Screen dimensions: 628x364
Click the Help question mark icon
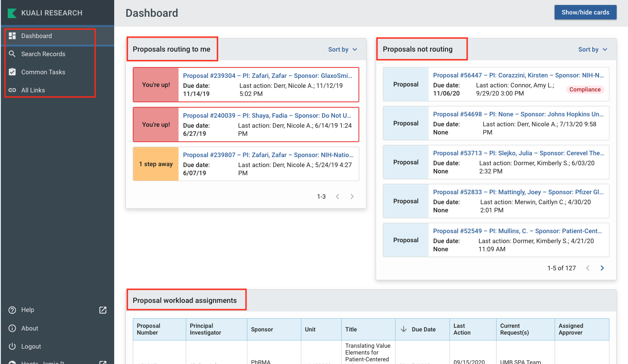coord(13,310)
